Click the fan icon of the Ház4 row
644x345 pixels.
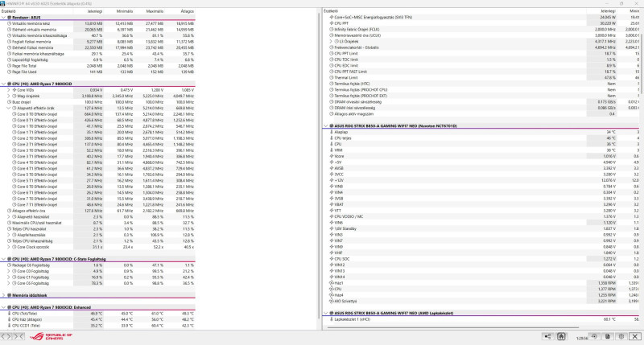pyautogui.click(x=332, y=295)
